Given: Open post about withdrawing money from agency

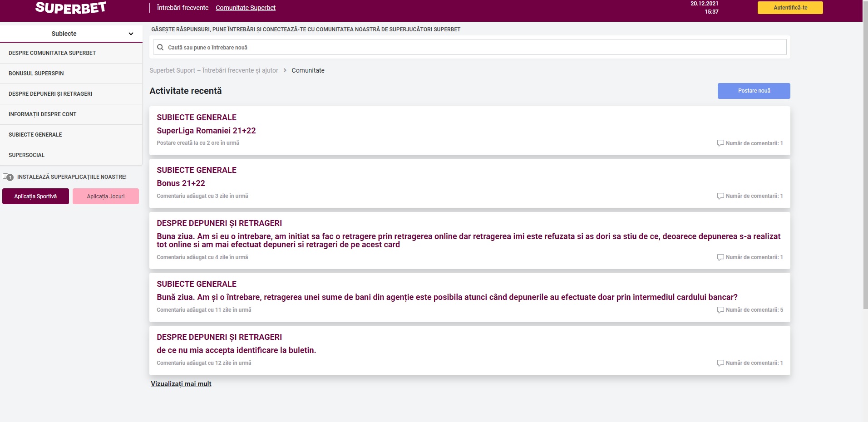Looking at the screenshot, I should tap(447, 297).
